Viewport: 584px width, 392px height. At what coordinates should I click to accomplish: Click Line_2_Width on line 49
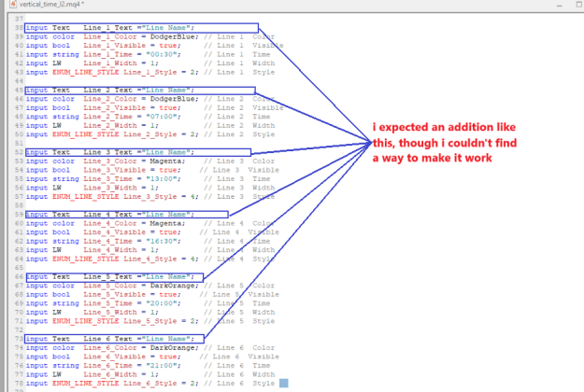(110, 126)
